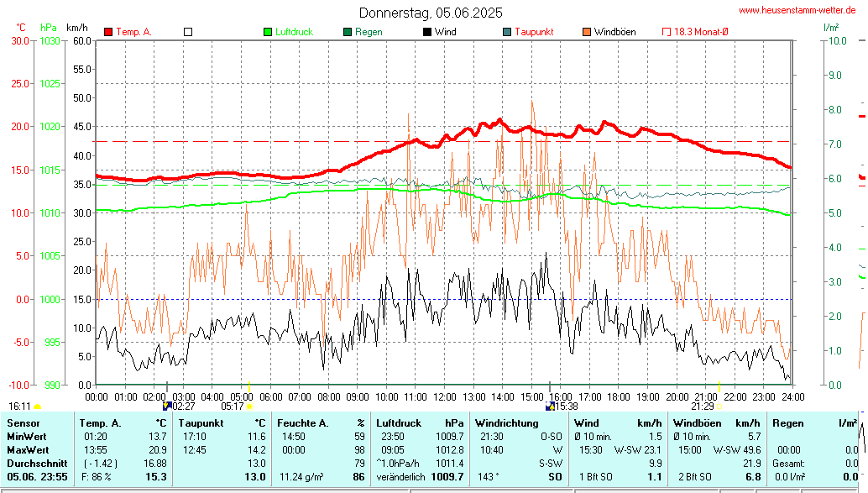Click the teal Taupunkt legend square

[507, 32]
